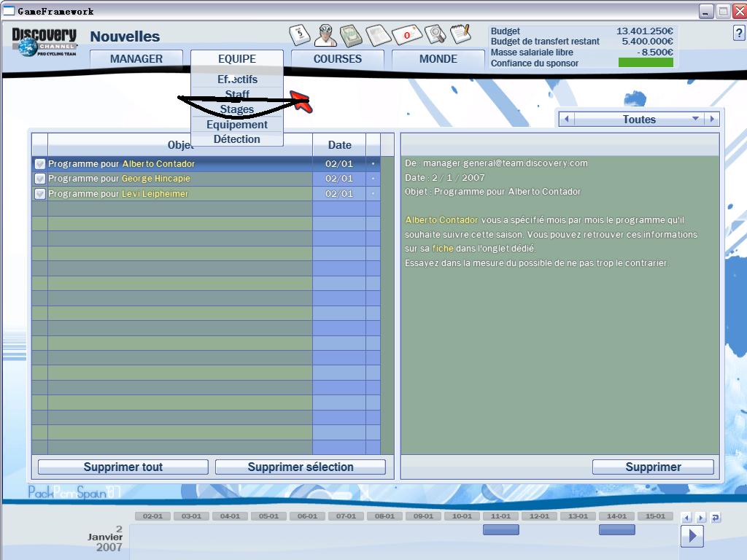Click the newspaper icon in toolbar

[x=378, y=34]
